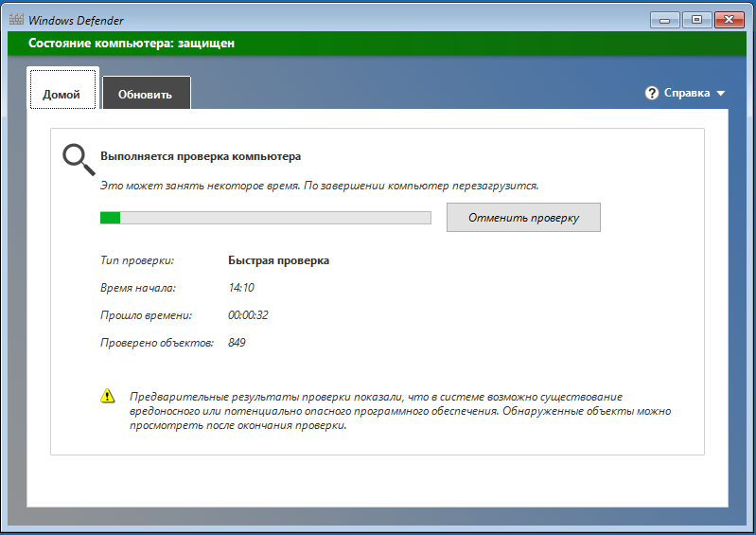Viewport: 756px width, 535px height.
Task: Click scan type value Быстрая проверка
Action: tap(279, 260)
